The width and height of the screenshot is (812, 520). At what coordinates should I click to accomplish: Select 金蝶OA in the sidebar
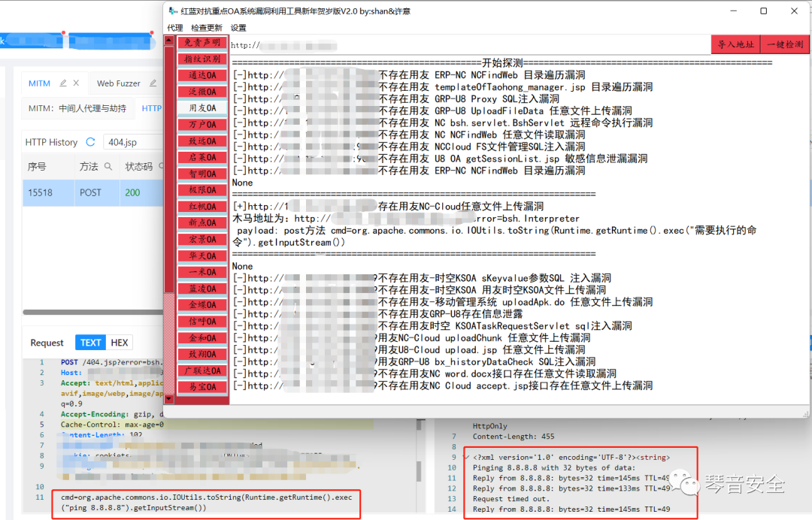click(x=202, y=305)
